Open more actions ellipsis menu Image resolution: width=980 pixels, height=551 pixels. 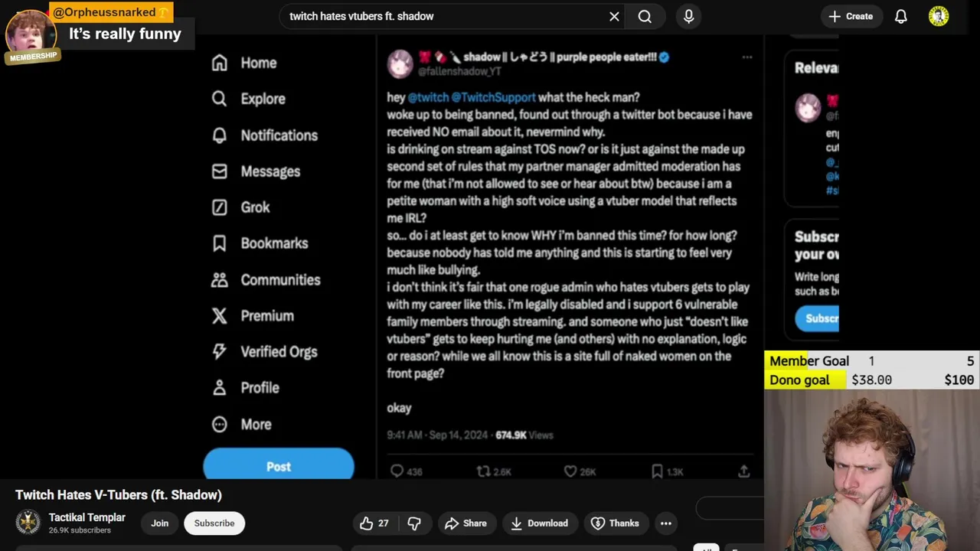(666, 523)
